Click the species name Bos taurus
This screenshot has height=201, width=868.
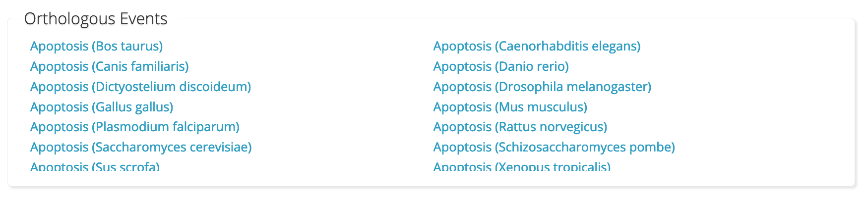127,46
